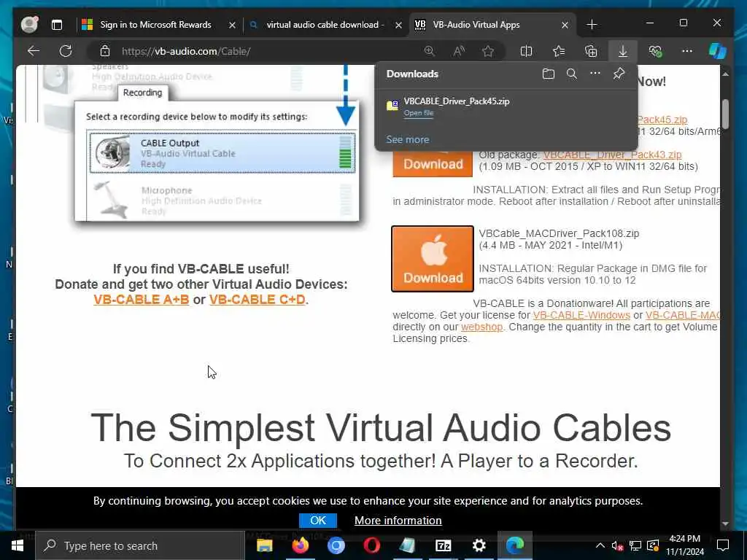Open 7-Zip from the taskbar
Viewport: 747px width, 560px height.
click(x=443, y=545)
